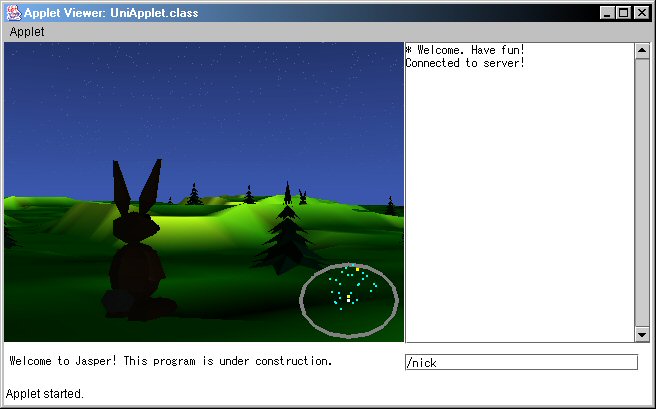Screen dimensions: 656x409
Task: Click the 'Applet started.' status text
Action: [x=45, y=394]
